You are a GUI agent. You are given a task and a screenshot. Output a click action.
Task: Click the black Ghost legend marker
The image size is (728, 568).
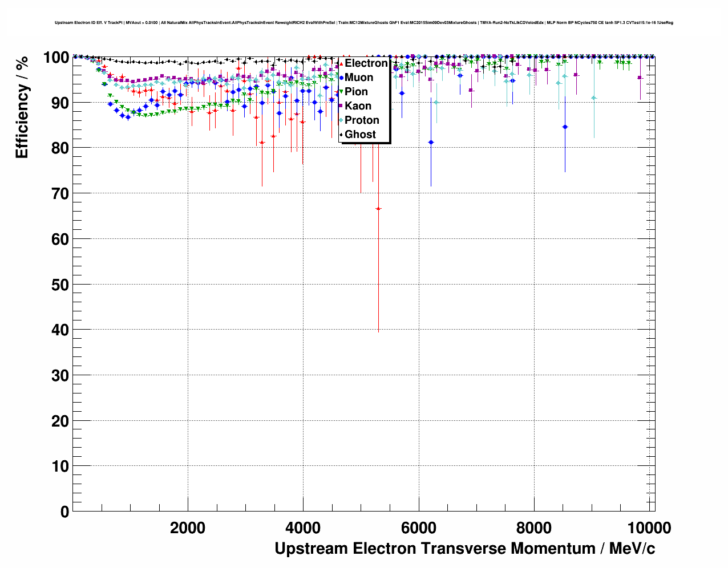click(341, 135)
